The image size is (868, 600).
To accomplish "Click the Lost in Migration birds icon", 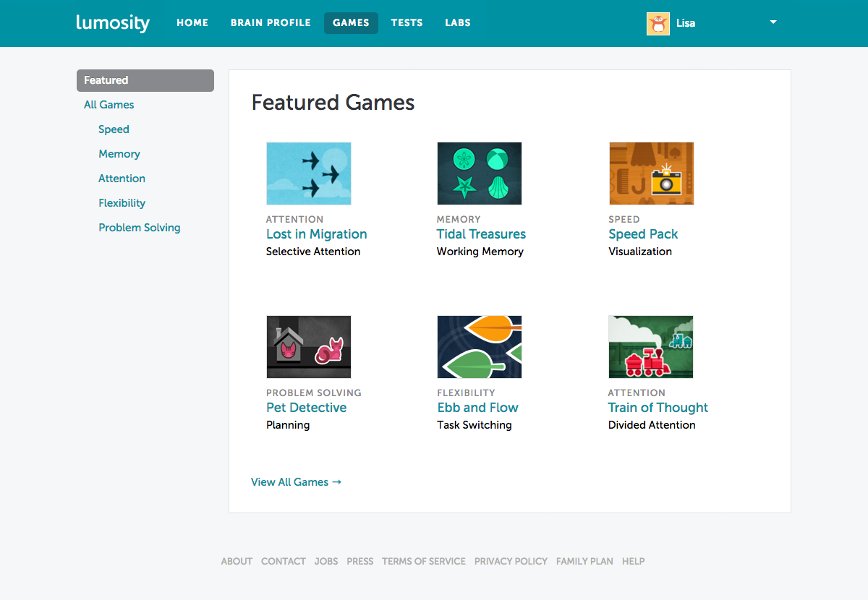I will [x=309, y=173].
